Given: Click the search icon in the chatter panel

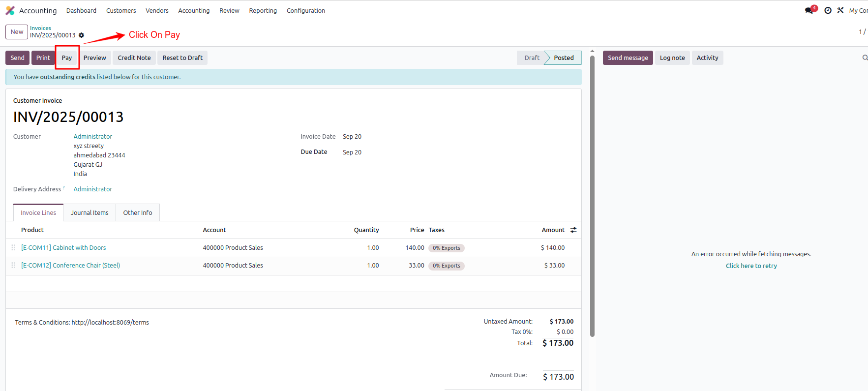Looking at the screenshot, I should coord(865,58).
